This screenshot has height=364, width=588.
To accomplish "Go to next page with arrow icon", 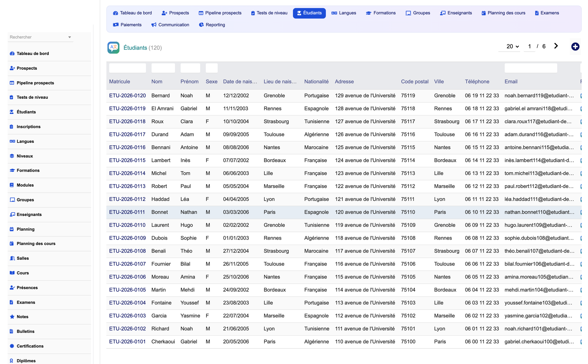I will 556,46.
